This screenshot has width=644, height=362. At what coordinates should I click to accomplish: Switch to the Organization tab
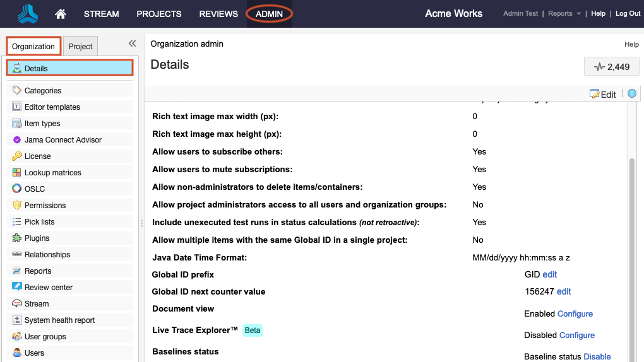click(33, 46)
